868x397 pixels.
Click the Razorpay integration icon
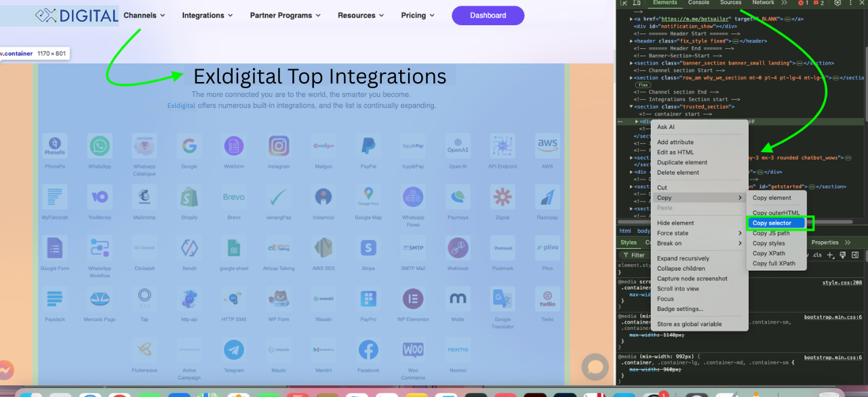(x=547, y=197)
